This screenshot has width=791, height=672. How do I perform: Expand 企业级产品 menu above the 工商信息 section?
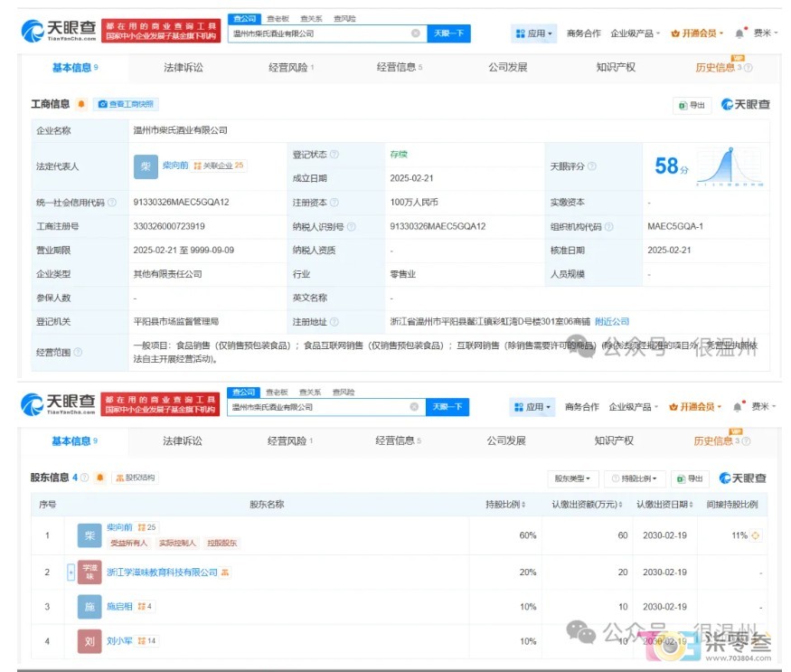coord(636,33)
